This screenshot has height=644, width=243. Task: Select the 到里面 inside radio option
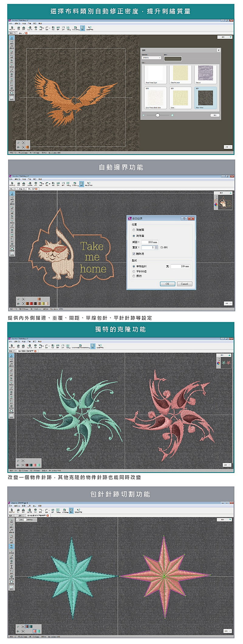(x=134, y=230)
